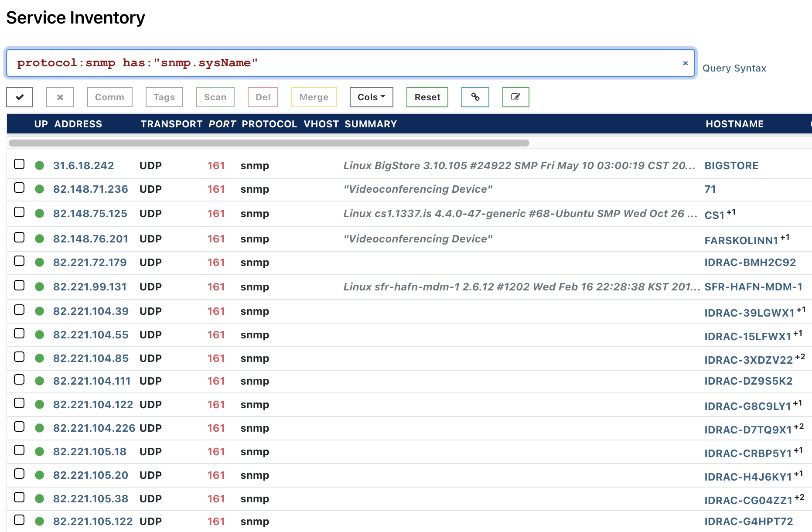Image resolution: width=812 pixels, height=532 pixels.
Task: Open the link sharing icon next to Reset
Action: click(x=475, y=97)
